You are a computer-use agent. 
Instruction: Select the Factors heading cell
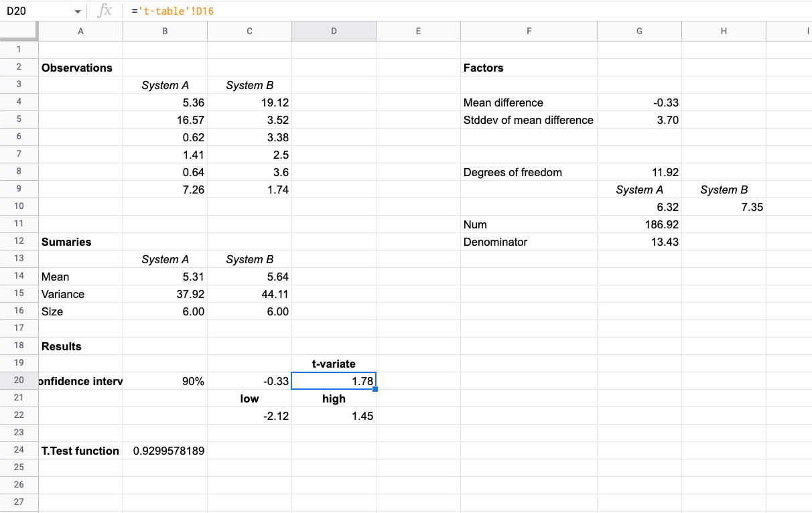pos(529,68)
